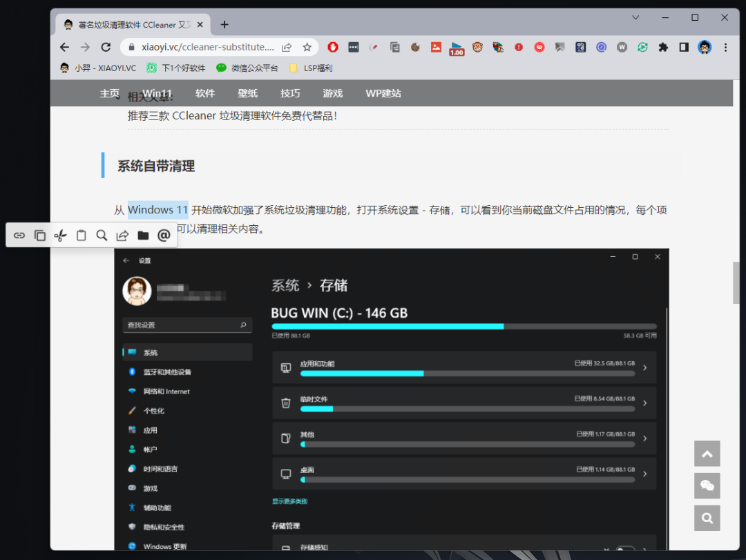Open the 微信公众平台 bookmark
This screenshot has height=560, width=746.
247,68
